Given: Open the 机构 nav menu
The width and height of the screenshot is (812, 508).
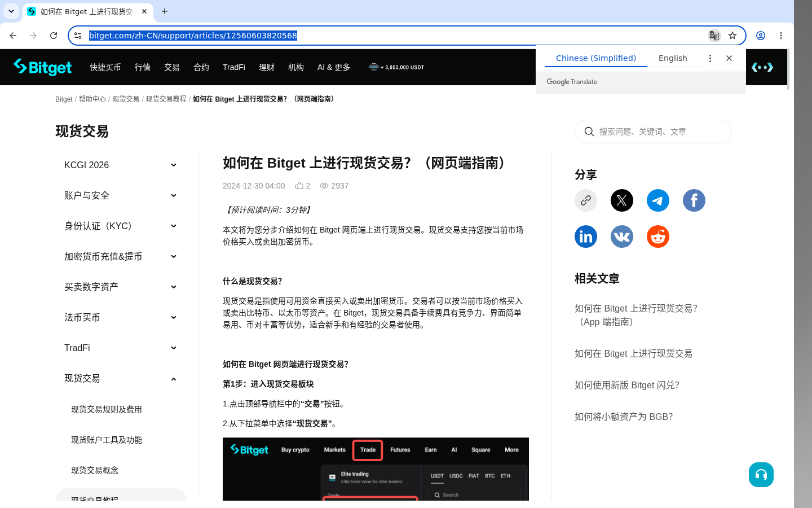Looking at the screenshot, I should (x=296, y=67).
